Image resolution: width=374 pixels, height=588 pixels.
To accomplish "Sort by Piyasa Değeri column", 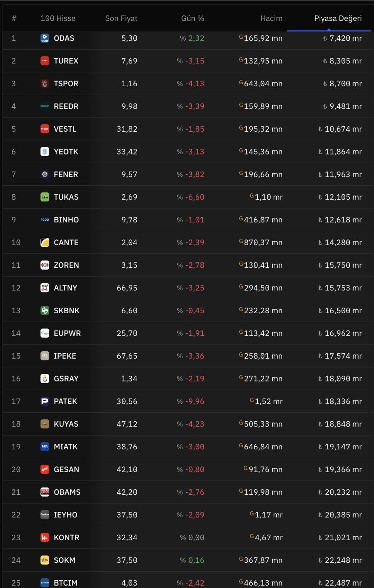I will point(338,18).
